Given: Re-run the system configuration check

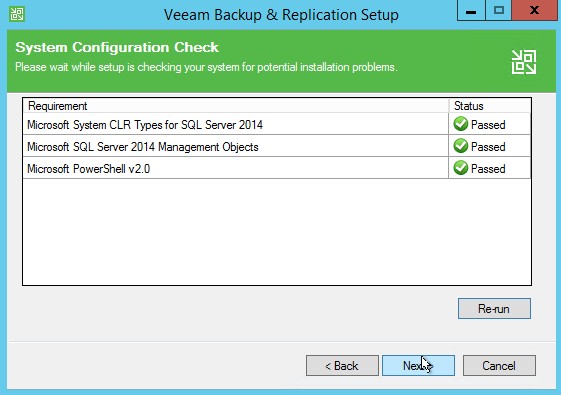Looking at the screenshot, I should coord(494,309).
